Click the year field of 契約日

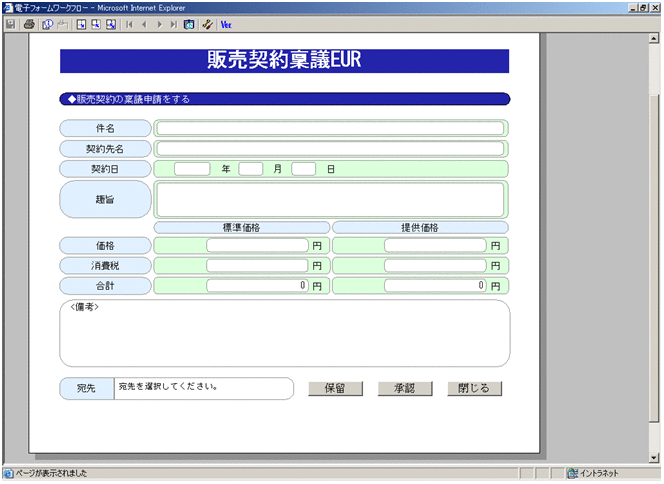[192, 169]
